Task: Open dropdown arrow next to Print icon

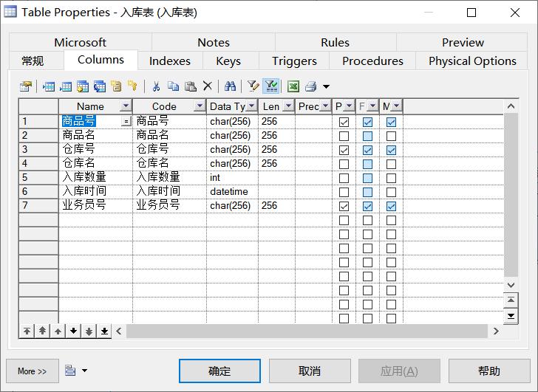Action: (x=326, y=86)
